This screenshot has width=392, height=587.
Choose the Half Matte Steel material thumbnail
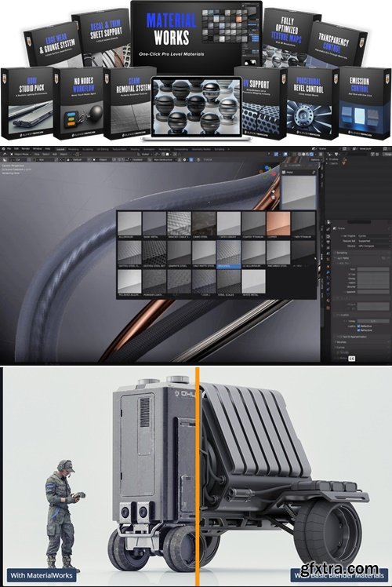coord(204,253)
